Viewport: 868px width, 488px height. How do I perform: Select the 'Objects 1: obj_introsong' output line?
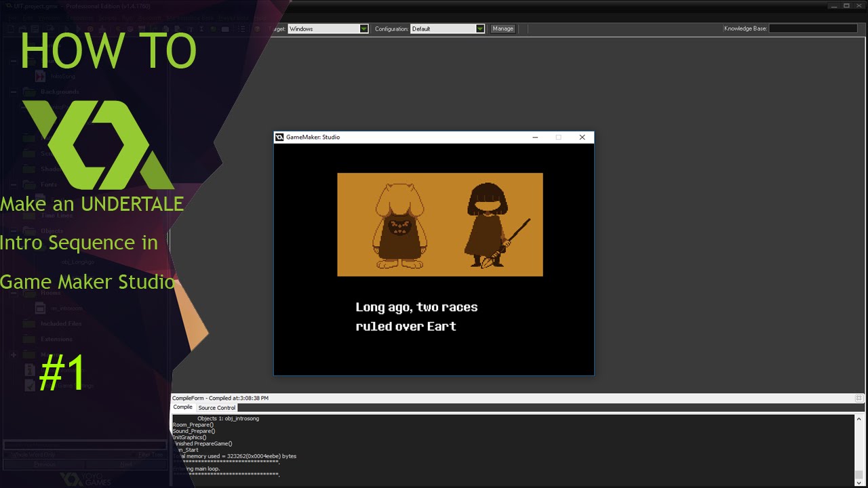(x=228, y=418)
